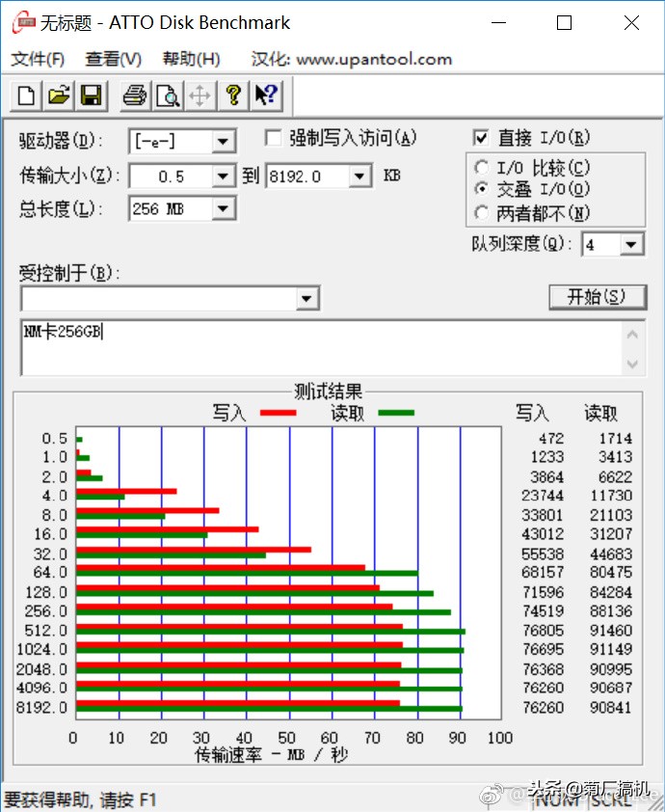Click the read value 80475
Screen dimensions: 665x812
[x=611, y=572]
